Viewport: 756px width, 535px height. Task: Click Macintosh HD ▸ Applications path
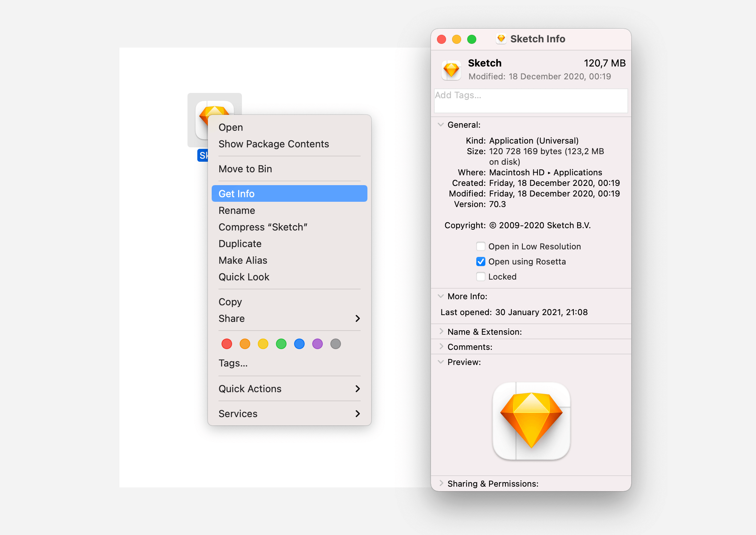pyautogui.click(x=545, y=173)
